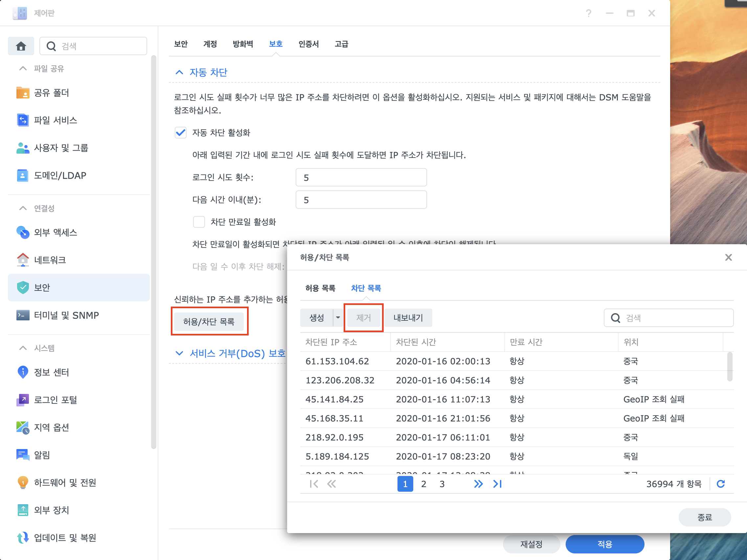Enable the 차단 만료일 활성화 checkbox
The image size is (747, 560).
pyautogui.click(x=199, y=222)
